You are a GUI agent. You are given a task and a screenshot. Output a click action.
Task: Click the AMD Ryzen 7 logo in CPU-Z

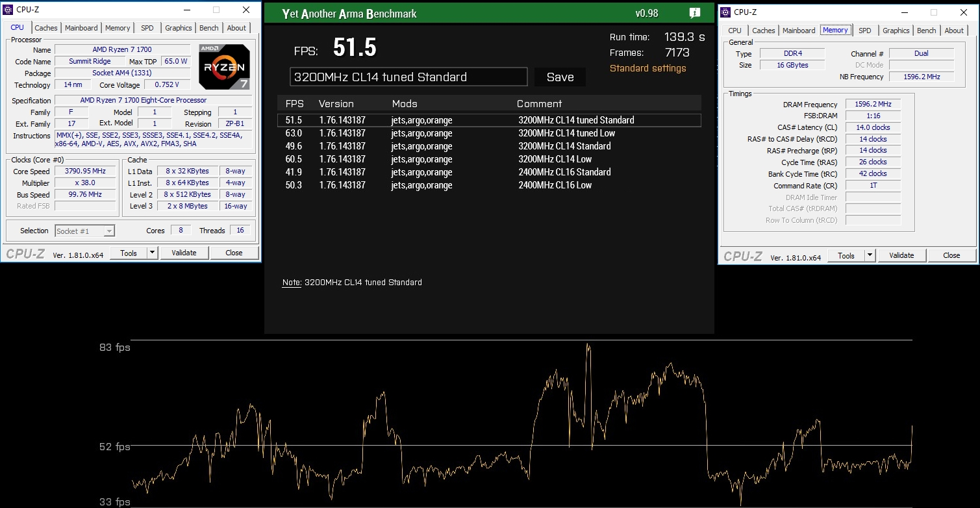(225, 67)
